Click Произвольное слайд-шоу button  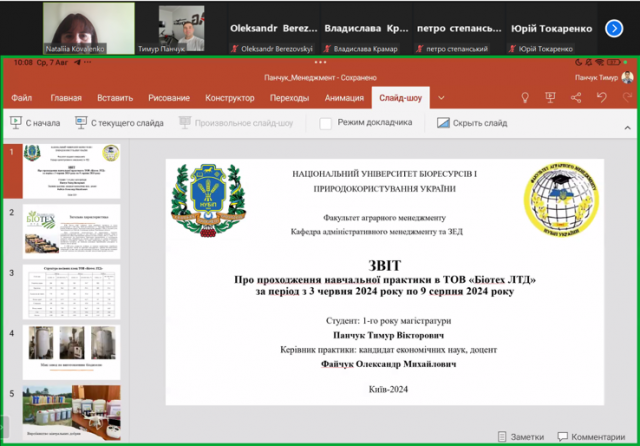[236, 123]
